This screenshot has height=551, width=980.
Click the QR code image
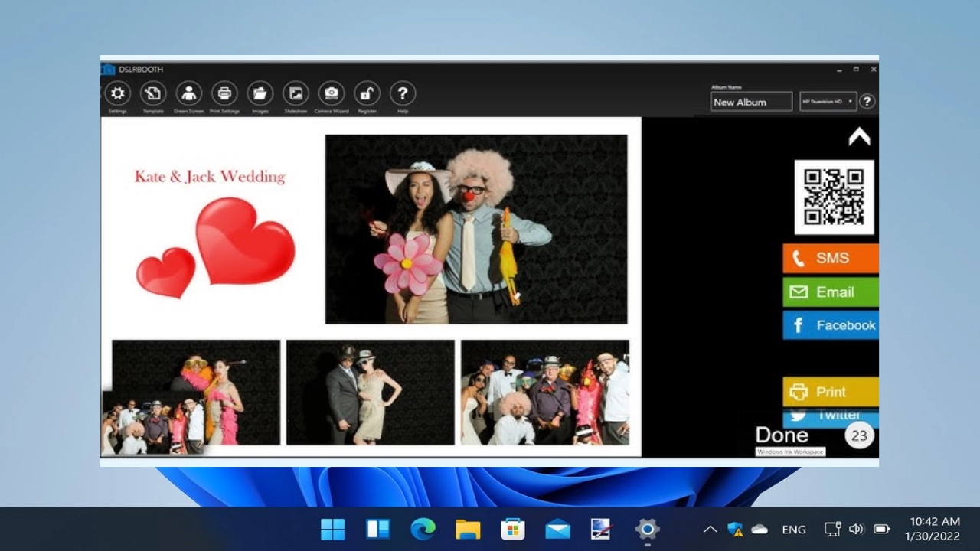(834, 197)
